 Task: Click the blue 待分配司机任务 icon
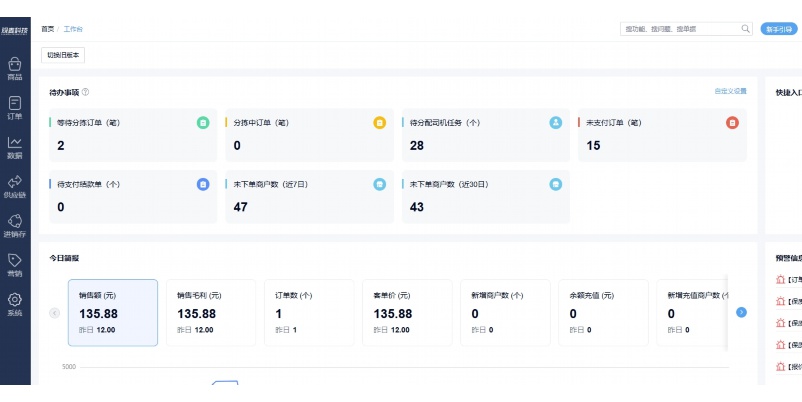(x=556, y=123)
